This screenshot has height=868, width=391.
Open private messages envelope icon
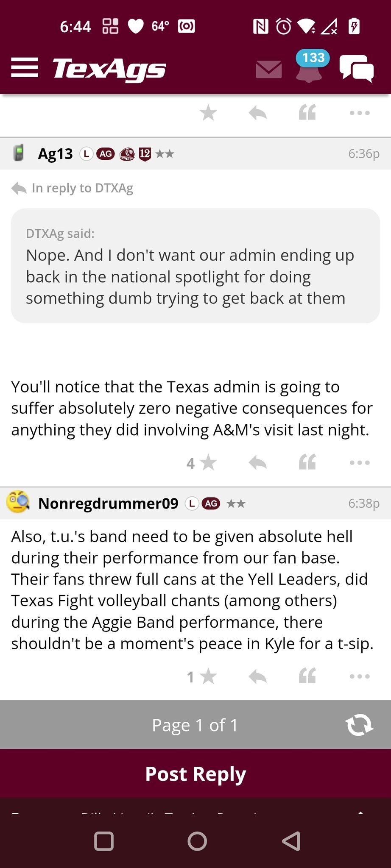click(x=268, y=69)
